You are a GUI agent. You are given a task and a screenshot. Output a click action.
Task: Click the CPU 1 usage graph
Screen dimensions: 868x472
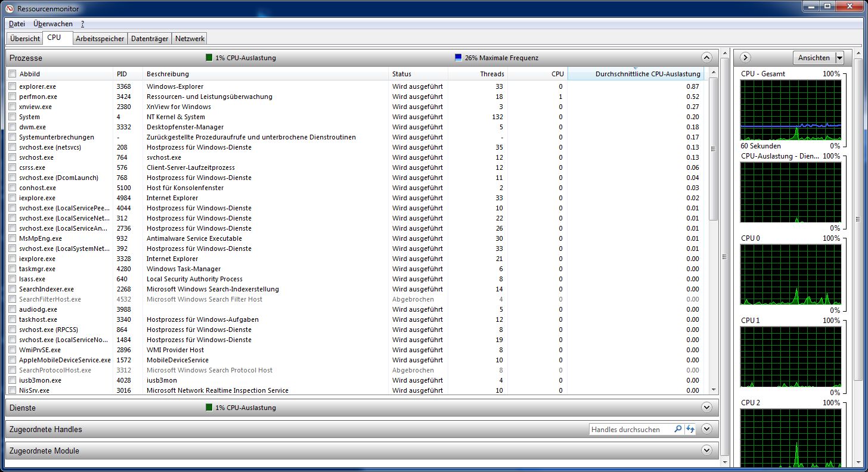tap(790, 357)
